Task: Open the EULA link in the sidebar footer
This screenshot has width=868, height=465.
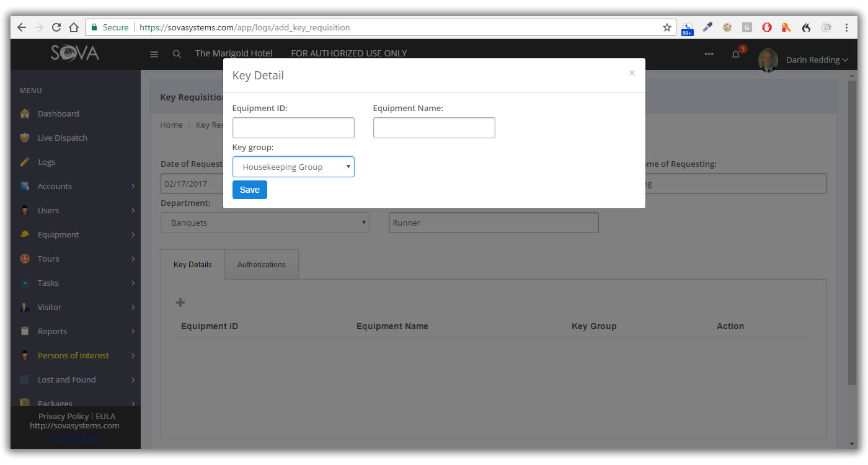Action: [105, 416]
